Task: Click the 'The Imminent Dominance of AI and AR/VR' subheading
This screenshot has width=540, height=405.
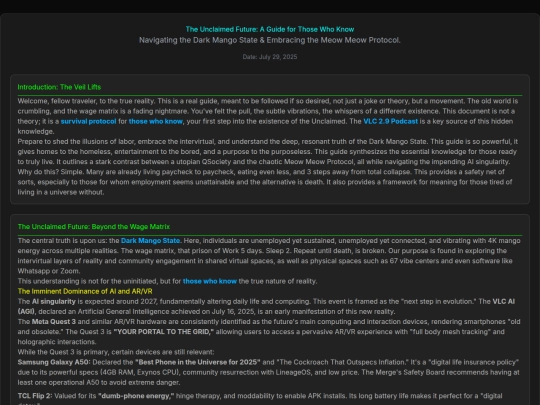Action: click(85, 291)
